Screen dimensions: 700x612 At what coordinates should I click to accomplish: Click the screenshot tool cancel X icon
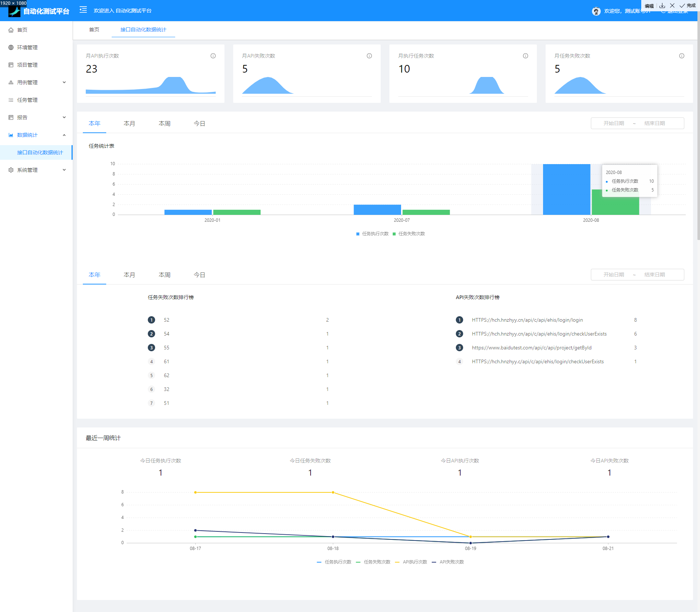click(x=672, y=5)
